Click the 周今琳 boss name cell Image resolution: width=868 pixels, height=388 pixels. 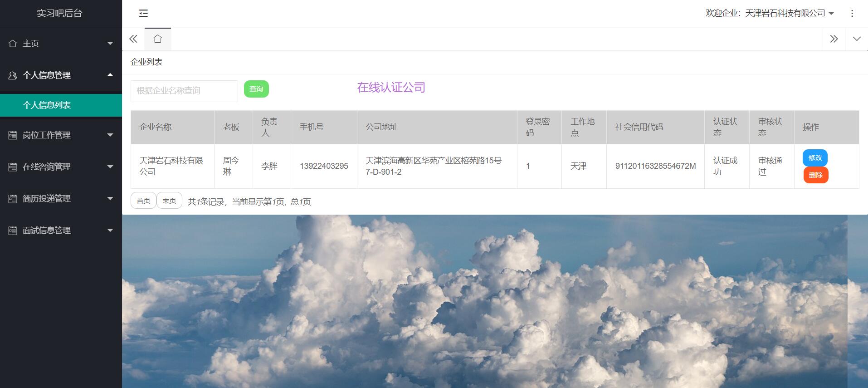coord(234,166)
